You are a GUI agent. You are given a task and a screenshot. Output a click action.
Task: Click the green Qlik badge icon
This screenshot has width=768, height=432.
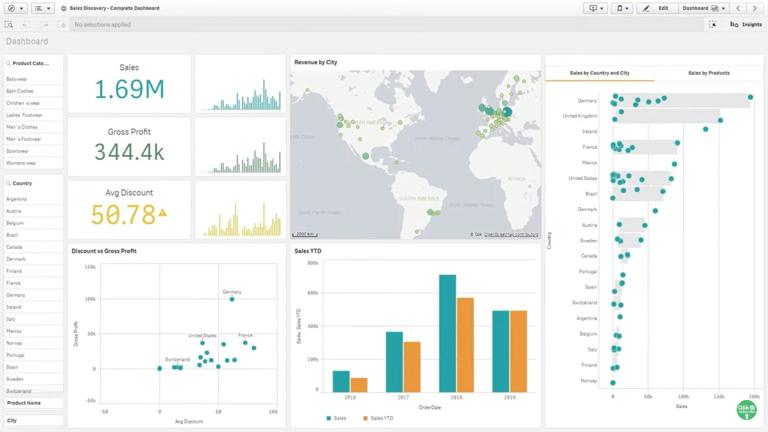[746, 410]
